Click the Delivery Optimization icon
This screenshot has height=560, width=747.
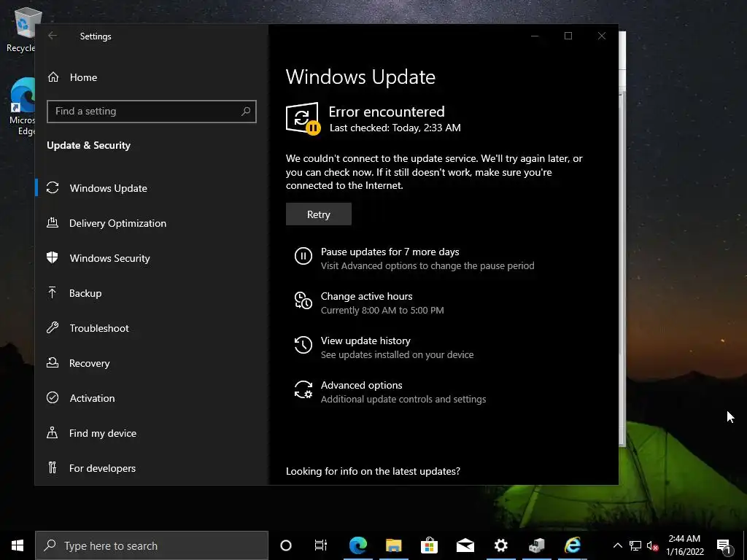[53, 222]
